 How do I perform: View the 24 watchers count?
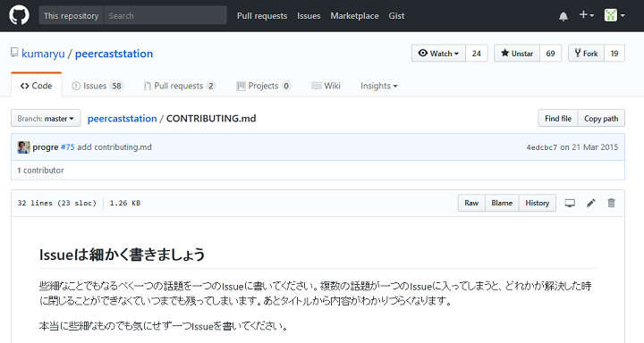[477, 54]
